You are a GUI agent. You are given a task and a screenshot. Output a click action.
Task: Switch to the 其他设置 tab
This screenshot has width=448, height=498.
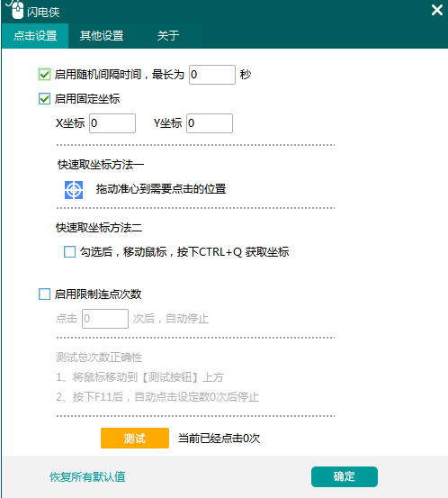click(x=102, y=36)
